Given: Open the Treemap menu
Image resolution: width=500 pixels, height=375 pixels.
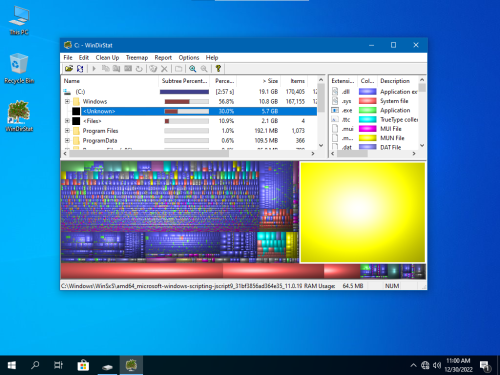Looking at the screenshot, I should pyautogui.click(x=137, y=58).
